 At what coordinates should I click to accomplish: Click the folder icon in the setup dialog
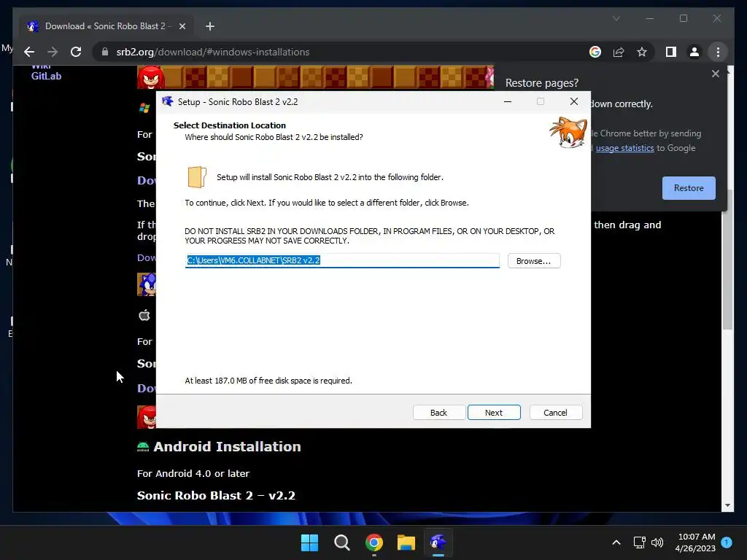tap(197, 177)
